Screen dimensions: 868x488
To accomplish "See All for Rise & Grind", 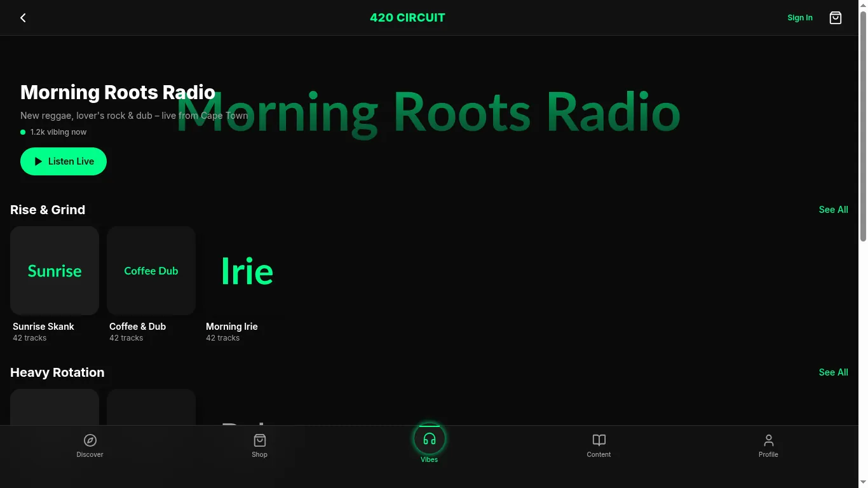I will [833, 210].
